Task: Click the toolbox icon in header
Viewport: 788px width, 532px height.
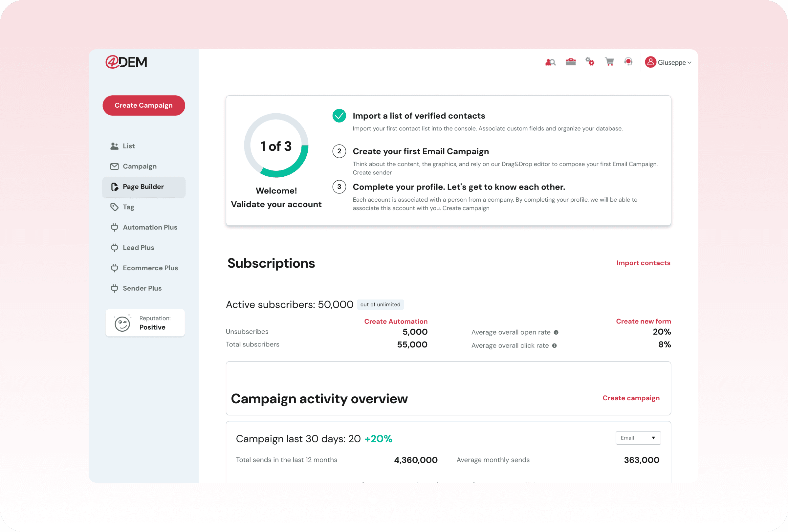Action: click(571, 62)
